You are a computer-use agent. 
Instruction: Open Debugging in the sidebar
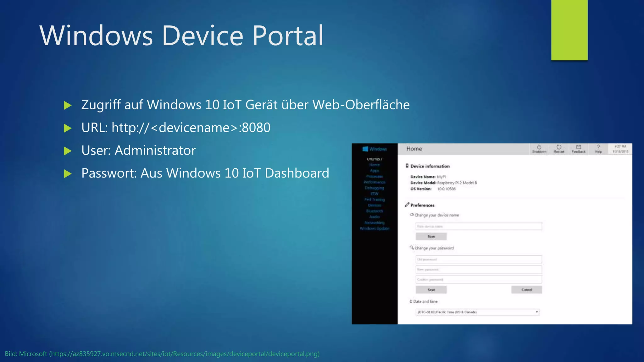click(375, 188)
